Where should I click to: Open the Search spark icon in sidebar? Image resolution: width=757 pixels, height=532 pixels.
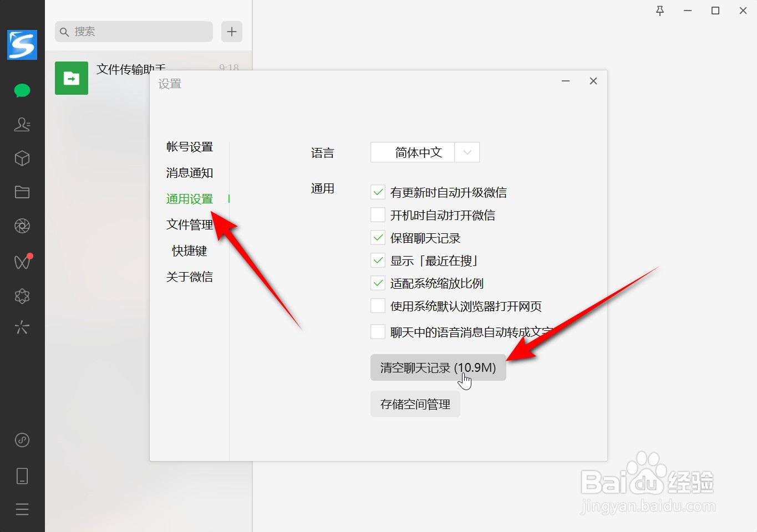click(x=22, y=328)
